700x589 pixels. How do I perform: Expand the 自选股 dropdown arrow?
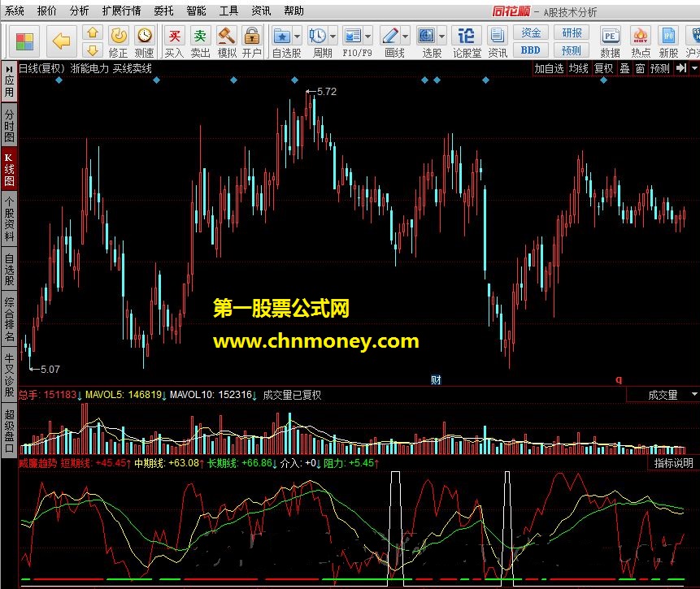(x=298, y=37)
